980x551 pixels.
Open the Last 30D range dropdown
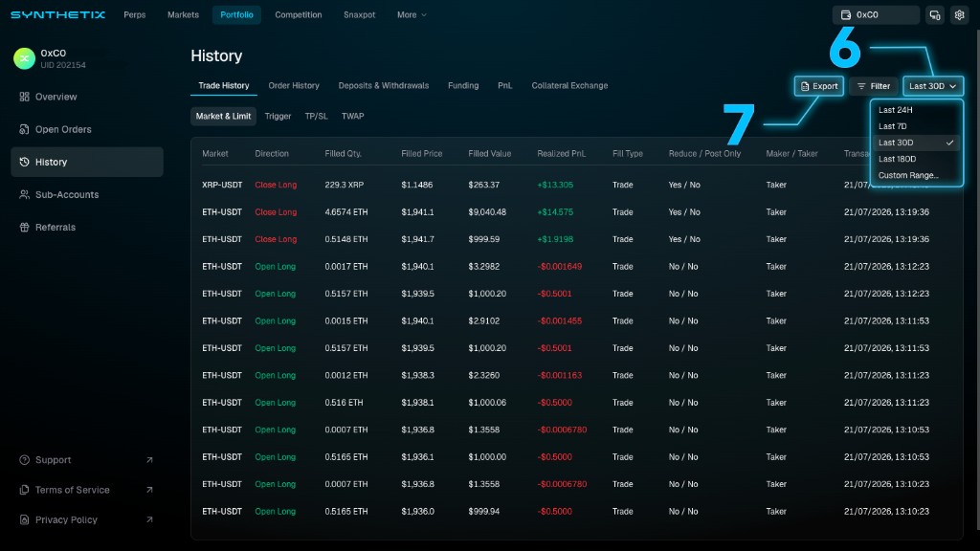(933, 86)
